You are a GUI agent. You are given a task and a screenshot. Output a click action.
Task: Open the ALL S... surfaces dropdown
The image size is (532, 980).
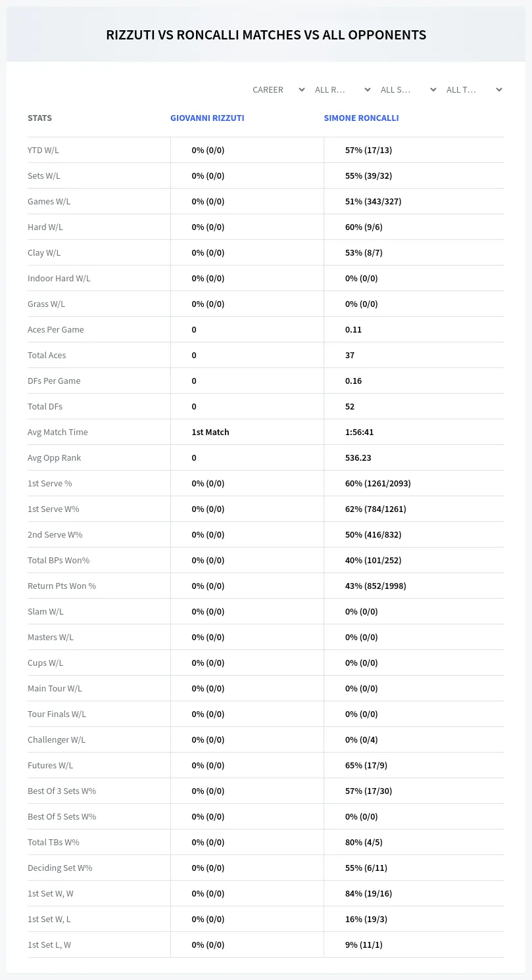pyautogui.click(x=408, y=89)
